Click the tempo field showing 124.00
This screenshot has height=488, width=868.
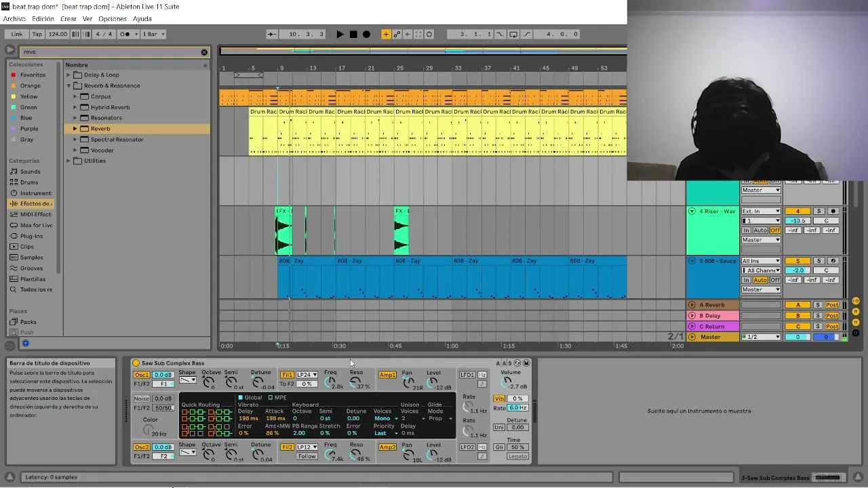(58, 34)
